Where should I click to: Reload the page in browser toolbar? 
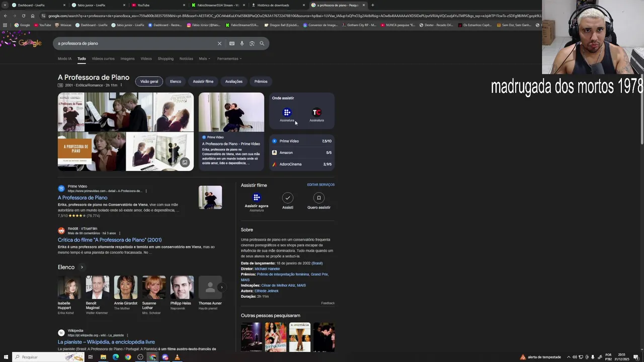tap(23, 16)
